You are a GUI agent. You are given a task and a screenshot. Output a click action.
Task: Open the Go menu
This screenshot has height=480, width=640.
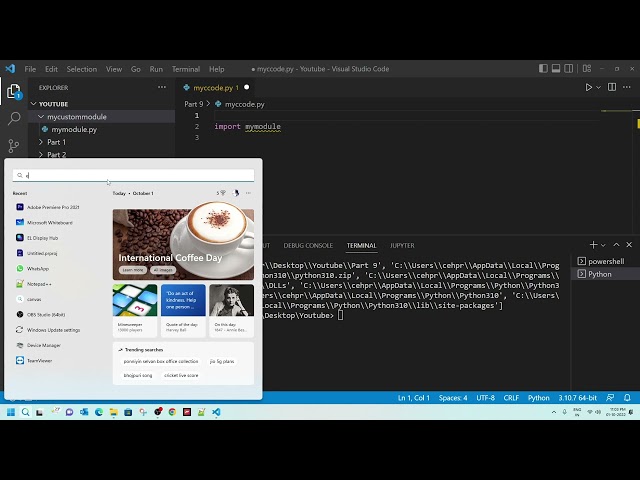pos(136,69)
